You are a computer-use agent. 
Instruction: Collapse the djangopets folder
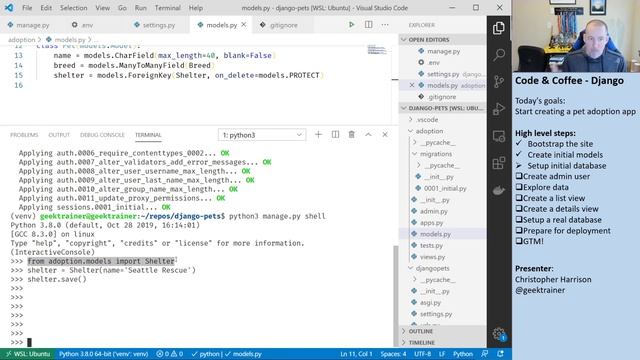pos(432,268)
